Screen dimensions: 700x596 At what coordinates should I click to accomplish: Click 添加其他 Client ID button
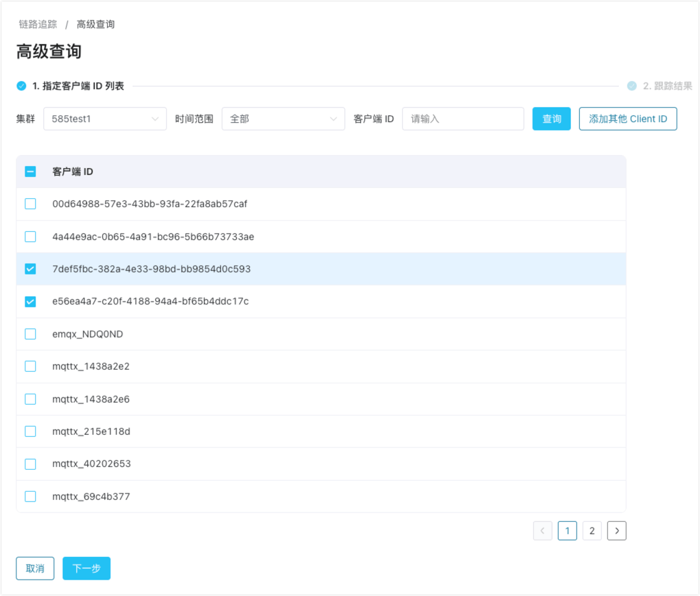pyautogui.click(x=627, y=119)
